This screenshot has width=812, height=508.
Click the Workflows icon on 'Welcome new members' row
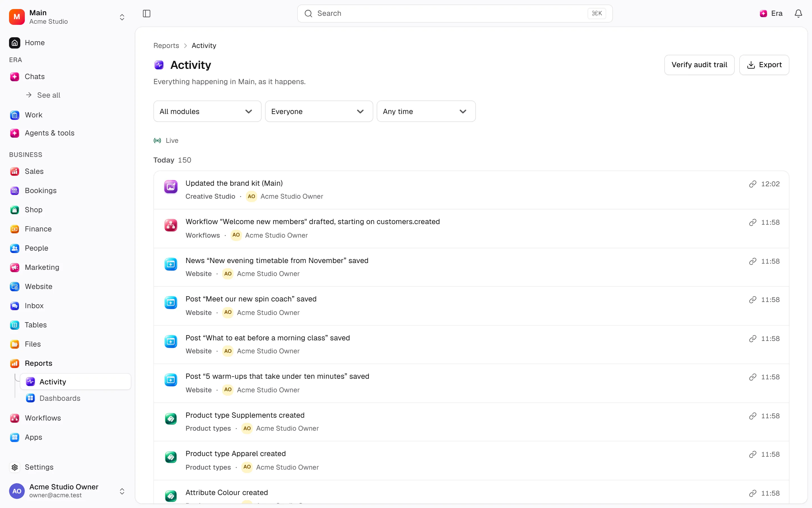tap(171, 225)
